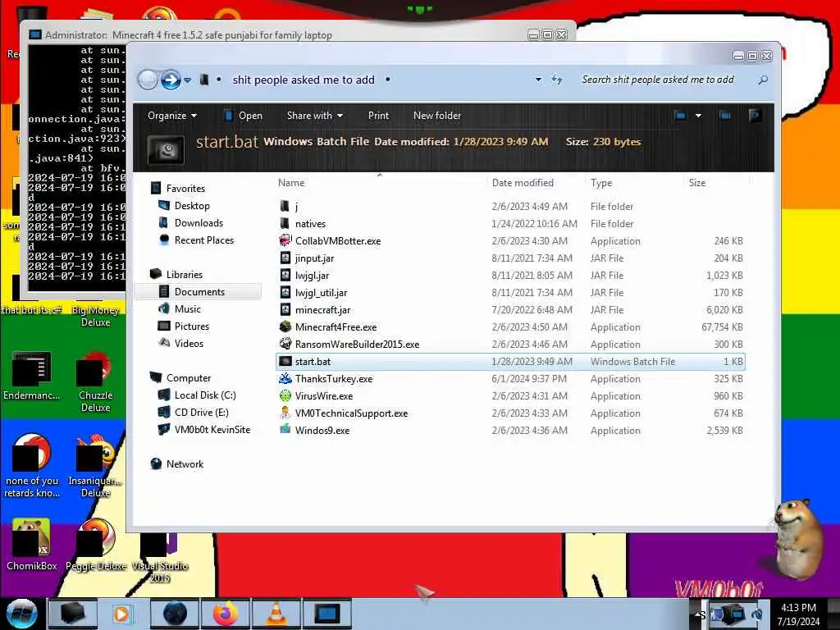Open the recent locations dropdown arrow
Screen dimensions: 840x630
(x=188, y=80)
